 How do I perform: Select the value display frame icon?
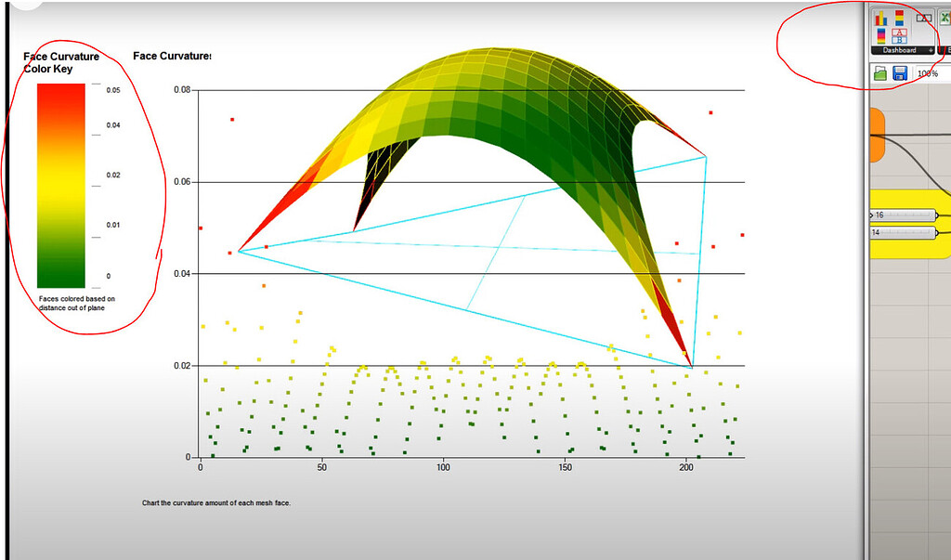coord(924,17)
